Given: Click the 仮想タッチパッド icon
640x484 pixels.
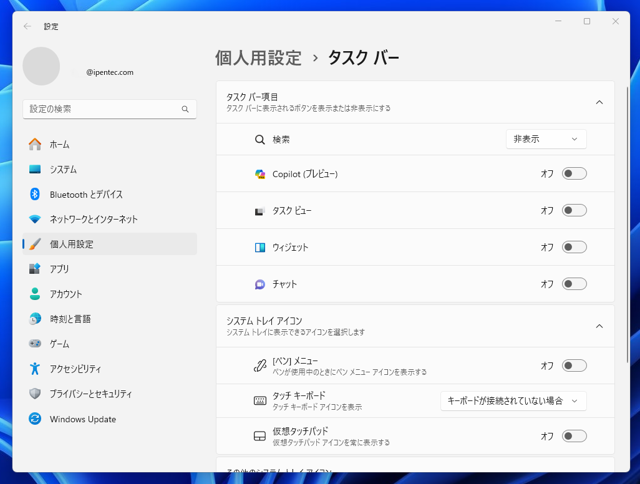Looking at the screenshot, I should [x=260, y=436].
